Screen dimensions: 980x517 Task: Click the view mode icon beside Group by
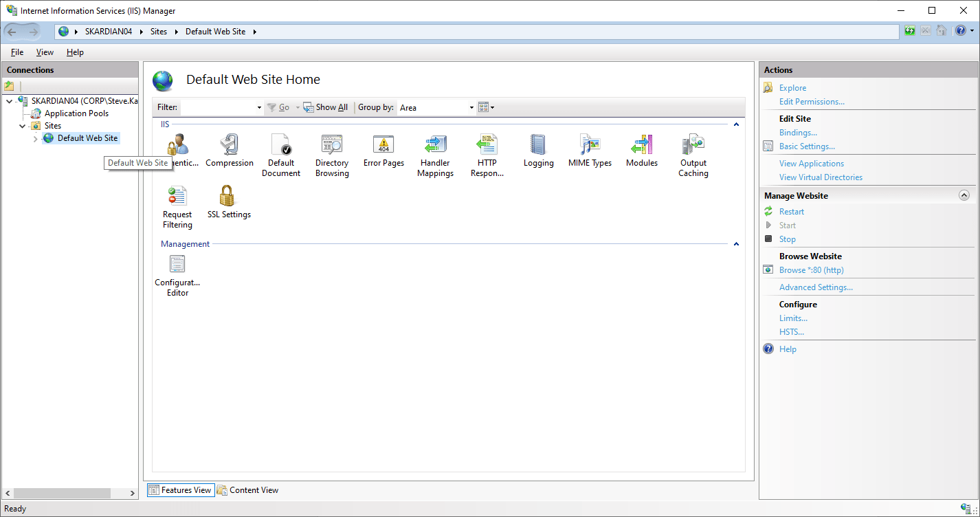tap(483, 107)
